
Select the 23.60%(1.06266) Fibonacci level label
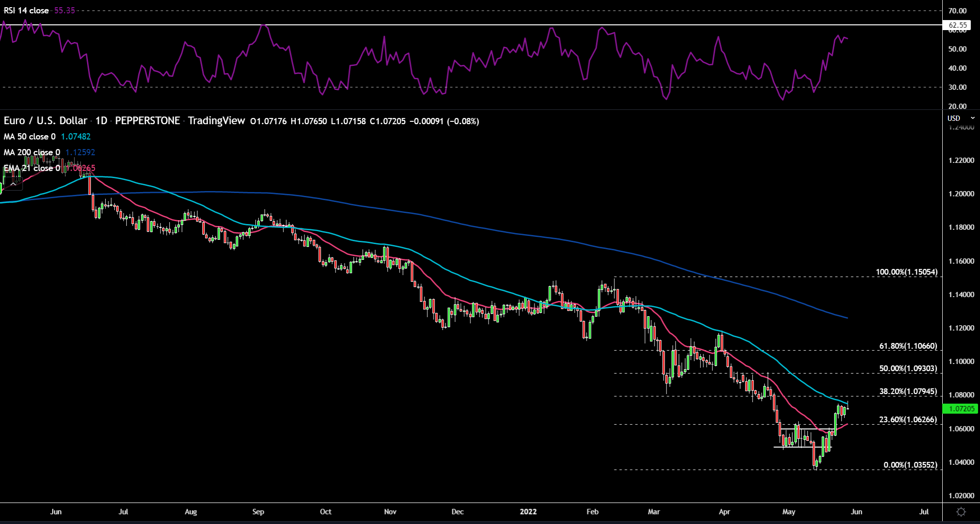[908, 420]
